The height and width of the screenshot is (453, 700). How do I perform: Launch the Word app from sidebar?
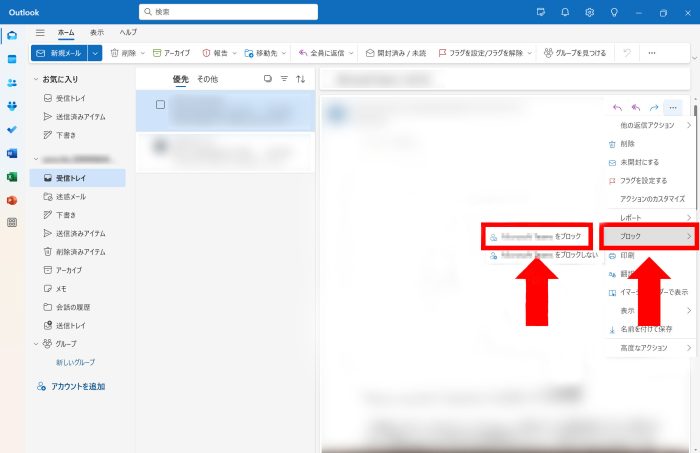point(12,153)
